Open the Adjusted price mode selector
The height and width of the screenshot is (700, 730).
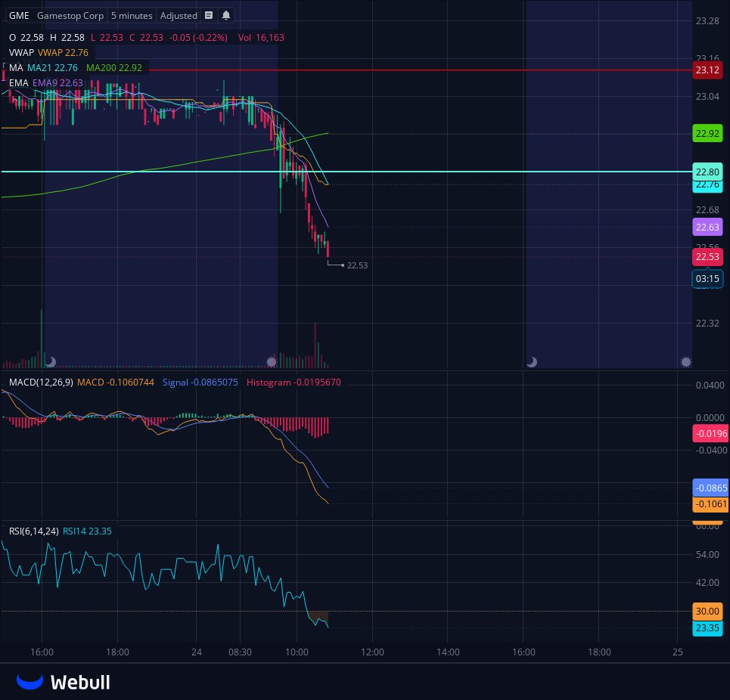click(x=179, y=15)
